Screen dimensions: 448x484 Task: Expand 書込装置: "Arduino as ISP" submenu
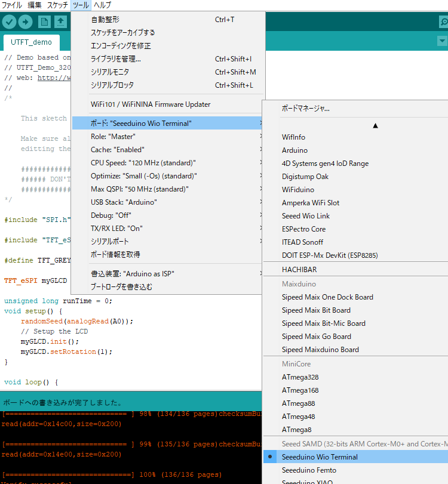(167, 273)
